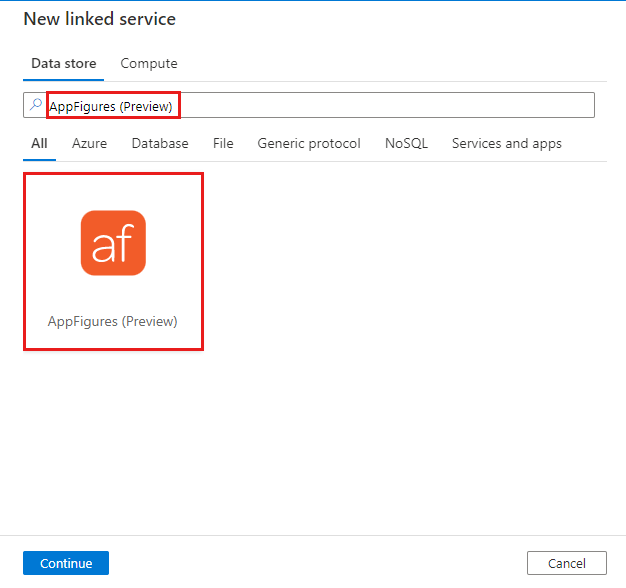Filter by Generic protocol category
This screenshot has width=626, height=588.
click(309, 143)
